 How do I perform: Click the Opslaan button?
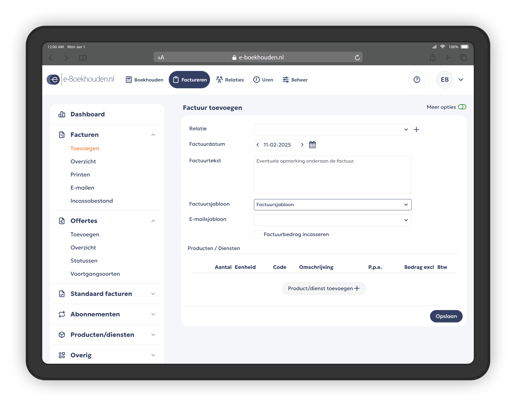(x=446, y=316)
